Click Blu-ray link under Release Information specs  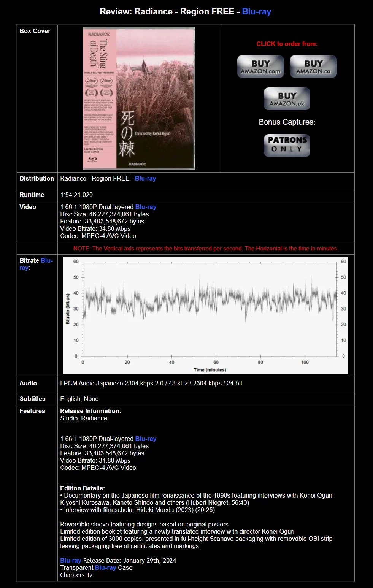tap(146, 439)
